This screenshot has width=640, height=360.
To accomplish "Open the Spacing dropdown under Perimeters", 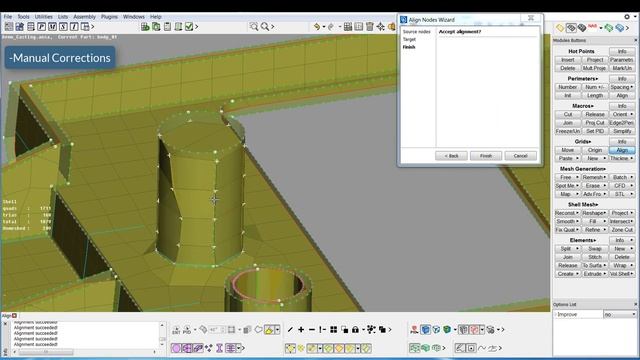I will [622, 87].
